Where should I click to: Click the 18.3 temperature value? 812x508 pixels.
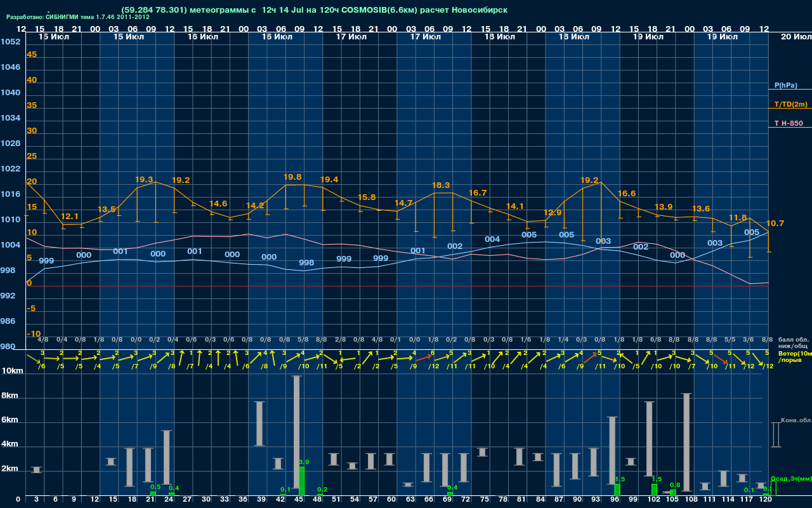(x=441, y=185)
